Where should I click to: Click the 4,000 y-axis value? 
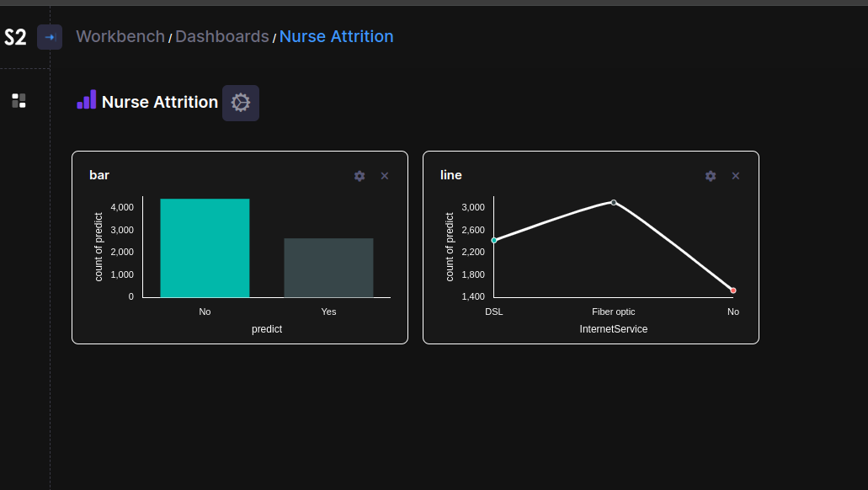(x=122, y=207)
